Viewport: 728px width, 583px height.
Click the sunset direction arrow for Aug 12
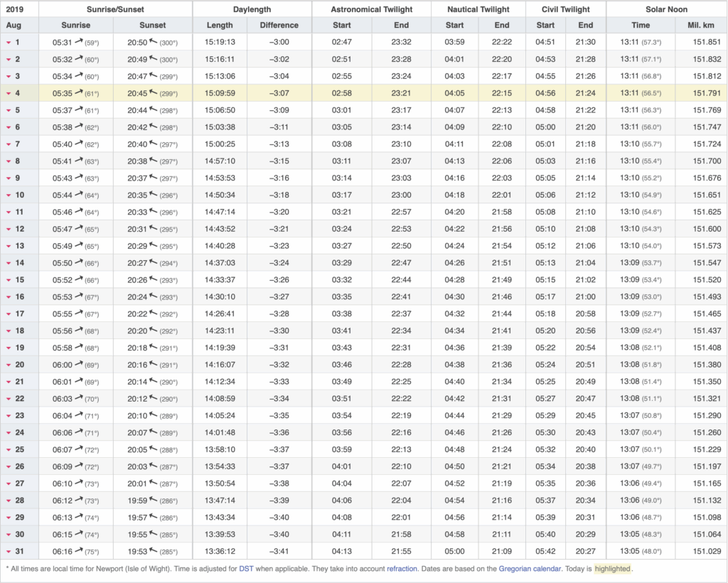pyautogui.click(x=154, y=228)
